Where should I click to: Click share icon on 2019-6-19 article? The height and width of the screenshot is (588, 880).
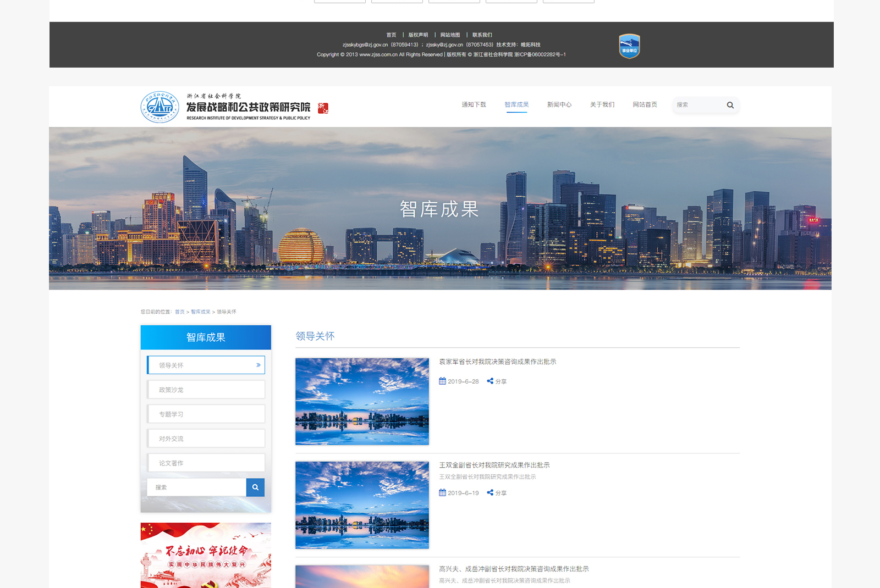[490, 493]
